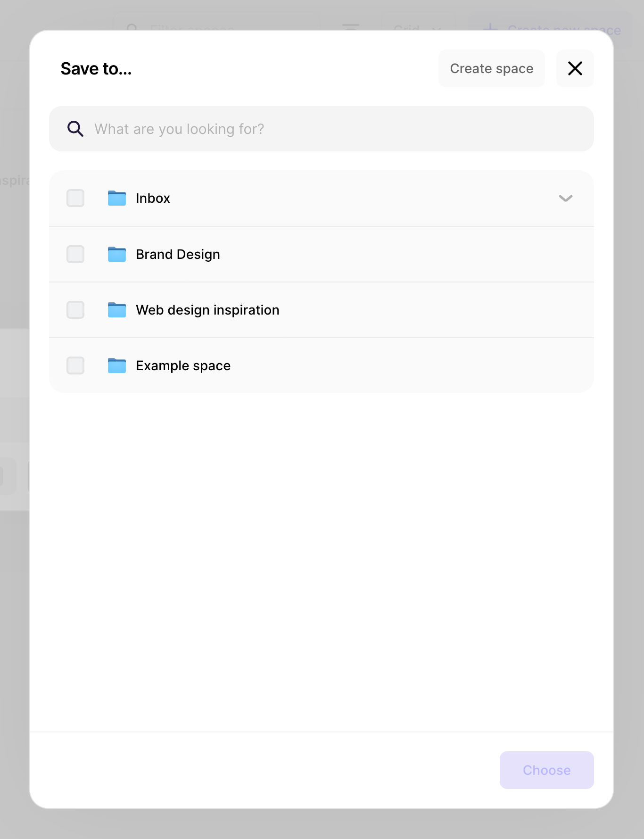This screenshot has height=839, width=644.
Task: Click the magnifying glass search icon
Action: click(75, 129)
